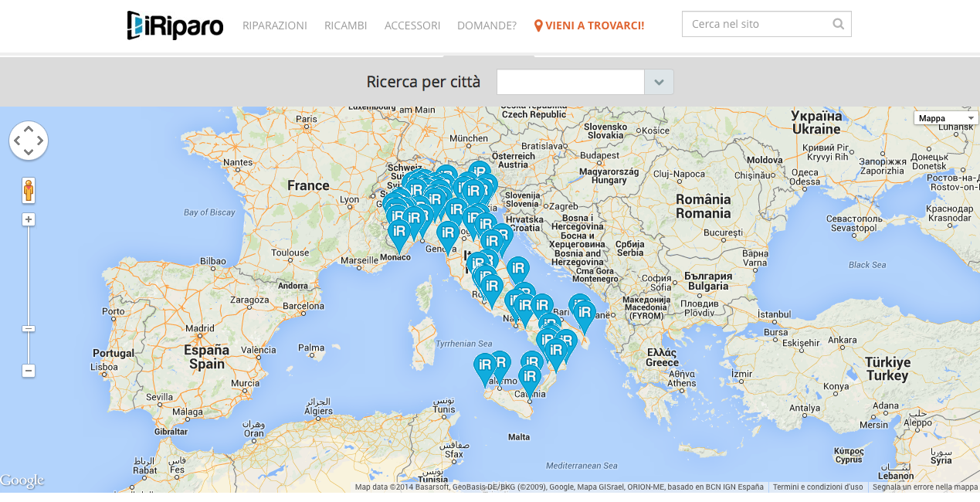Click the iRiparo logo

coord(175,25)
